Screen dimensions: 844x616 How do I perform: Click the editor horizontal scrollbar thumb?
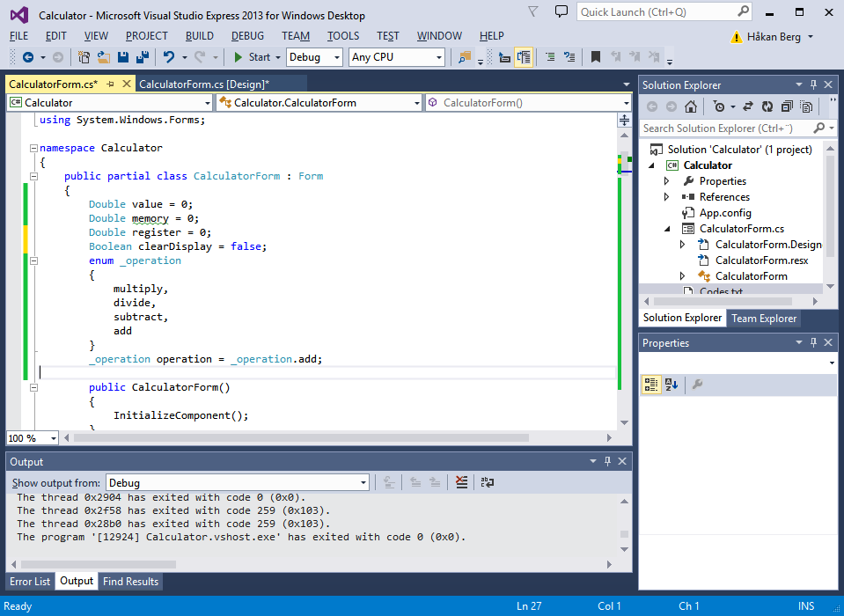point(301,438)
